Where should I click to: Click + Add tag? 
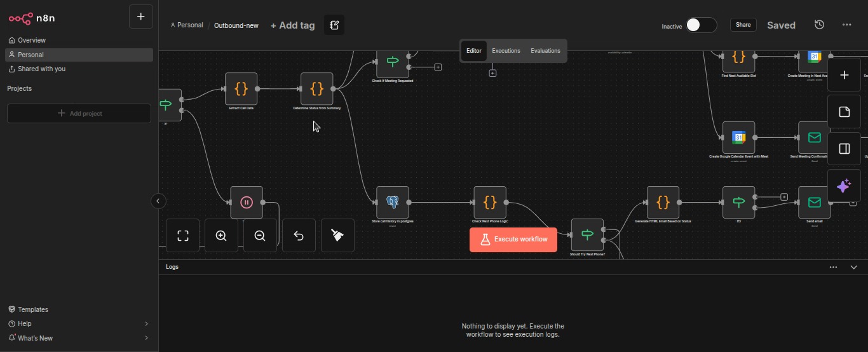(x=292, y=25)
